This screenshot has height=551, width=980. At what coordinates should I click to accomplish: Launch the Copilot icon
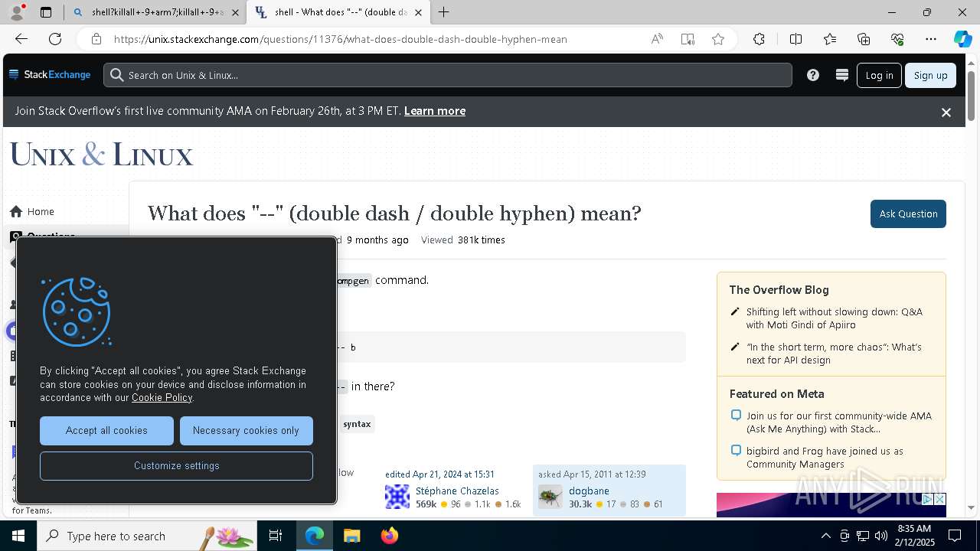click(962, 39)
